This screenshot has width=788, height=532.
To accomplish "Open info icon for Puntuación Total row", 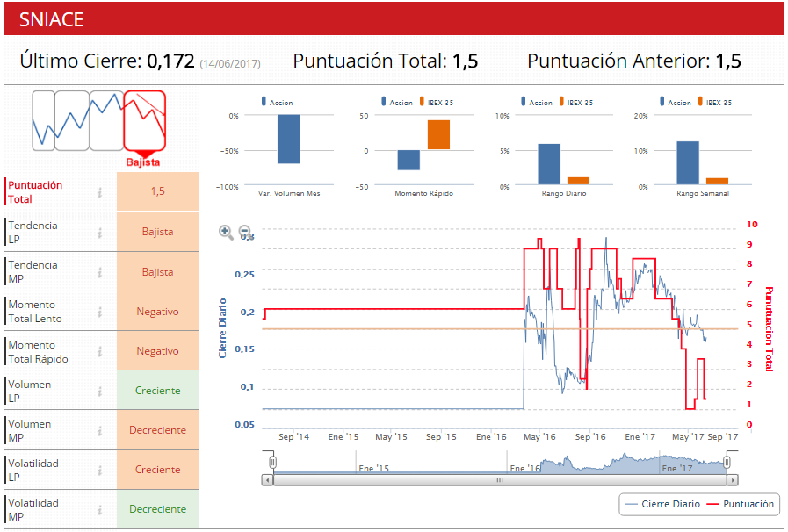I will (x=100, y=192).
